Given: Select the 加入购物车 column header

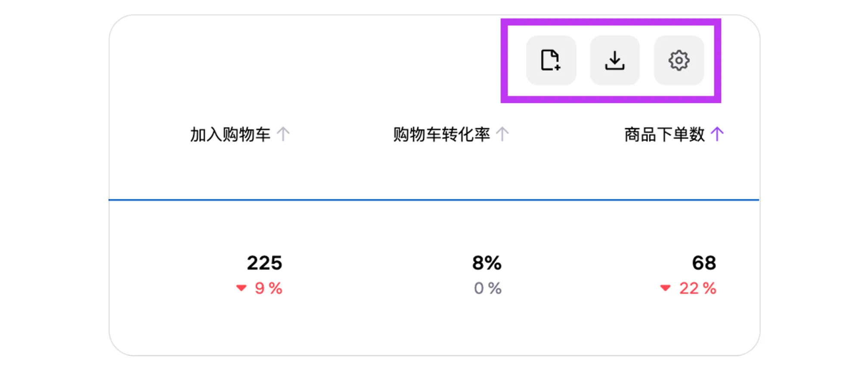Looking at the screenshot, I should pyautogui.click(x=230, y=135).
